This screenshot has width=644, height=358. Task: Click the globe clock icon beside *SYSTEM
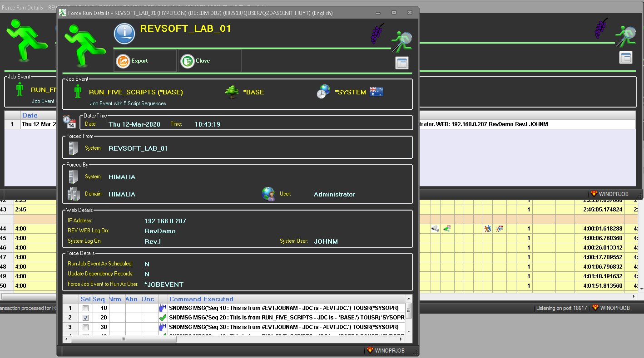[x=323, y=92]
